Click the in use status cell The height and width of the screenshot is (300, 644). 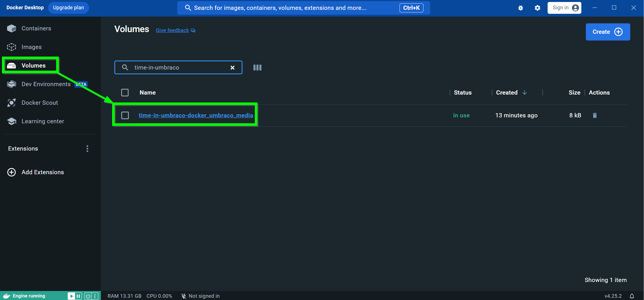tap(461, 115)
